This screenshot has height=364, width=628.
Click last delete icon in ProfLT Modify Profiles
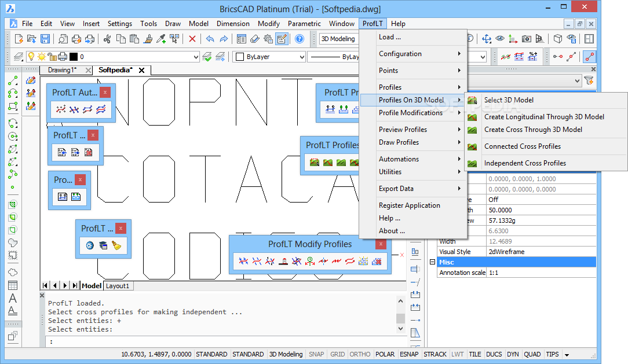pos(377,261)
